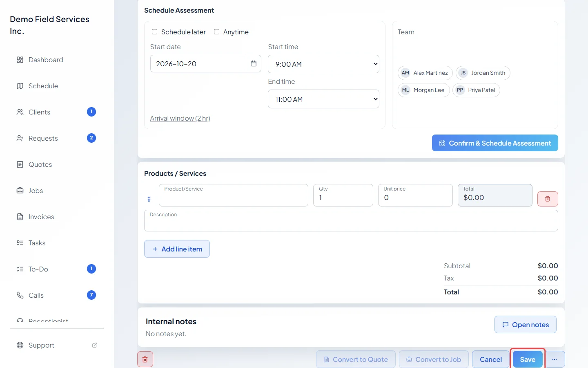The height and width of the screenshot is (368, 588).
Task: Click the To-Do badge showing 1
Action: coord(91,269)
